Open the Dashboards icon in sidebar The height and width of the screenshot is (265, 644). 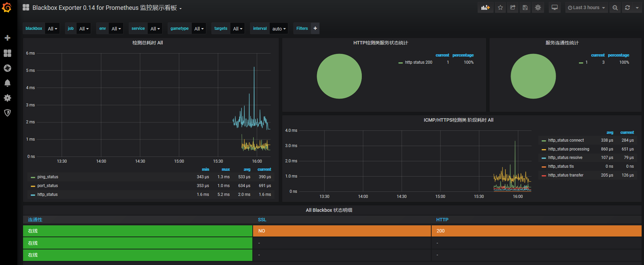tap(7, 53)
